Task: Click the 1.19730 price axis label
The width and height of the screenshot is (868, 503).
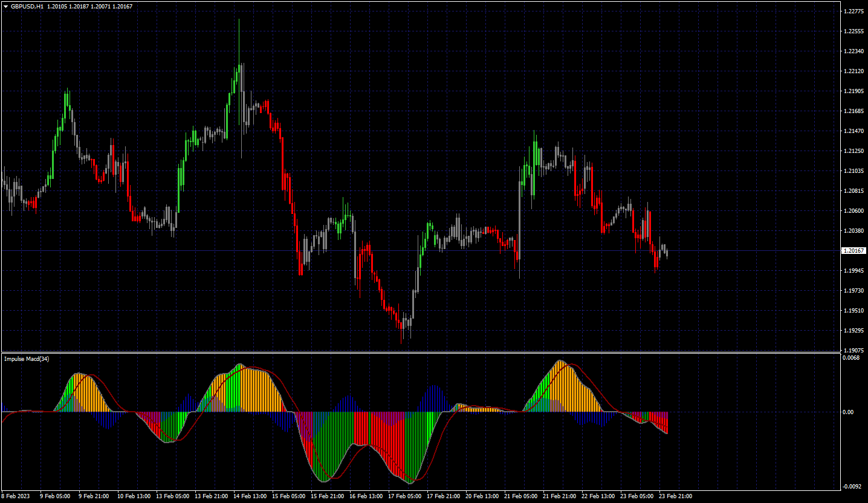Action: (853, 290)
